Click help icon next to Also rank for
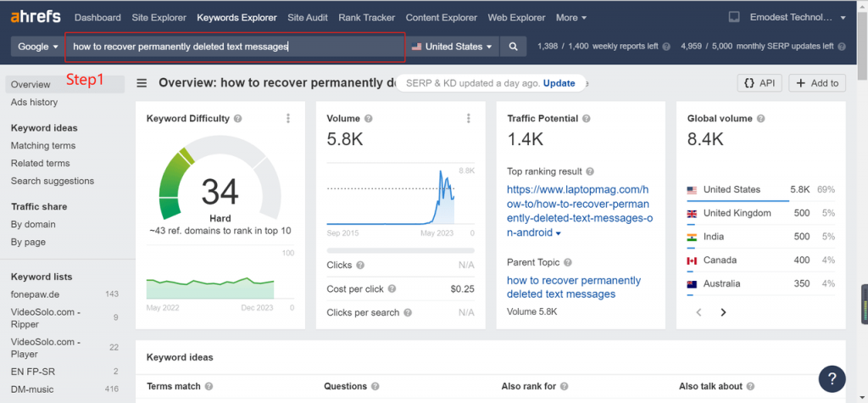This screenshot has width=868, height=403. (564, 386)
